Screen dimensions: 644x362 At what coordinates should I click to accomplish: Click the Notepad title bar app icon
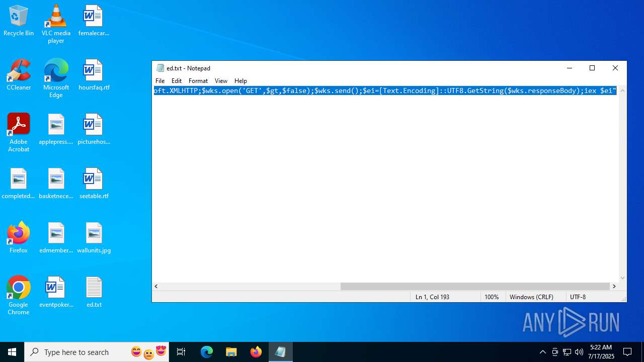160,68
